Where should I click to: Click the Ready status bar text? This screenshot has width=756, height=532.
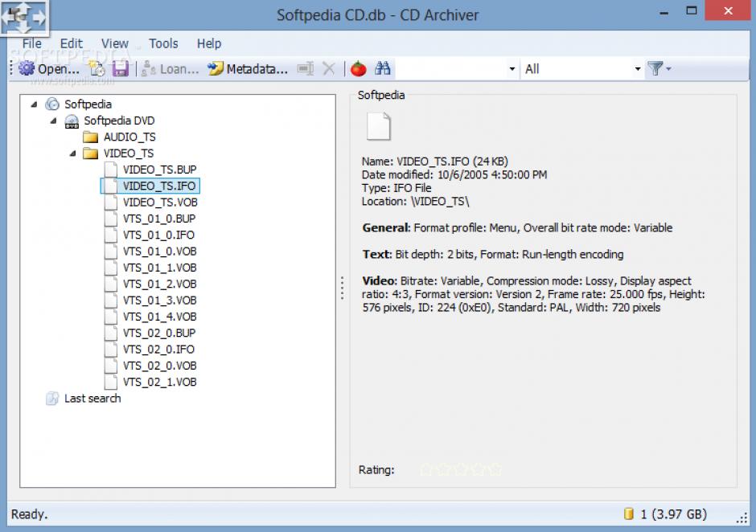(x=30, y=514)
